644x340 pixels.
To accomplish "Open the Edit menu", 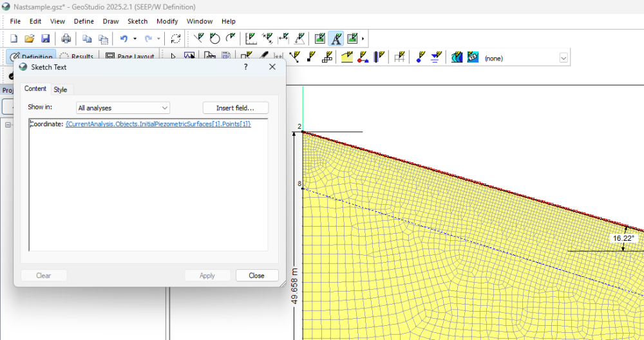I will click(35, 21).
